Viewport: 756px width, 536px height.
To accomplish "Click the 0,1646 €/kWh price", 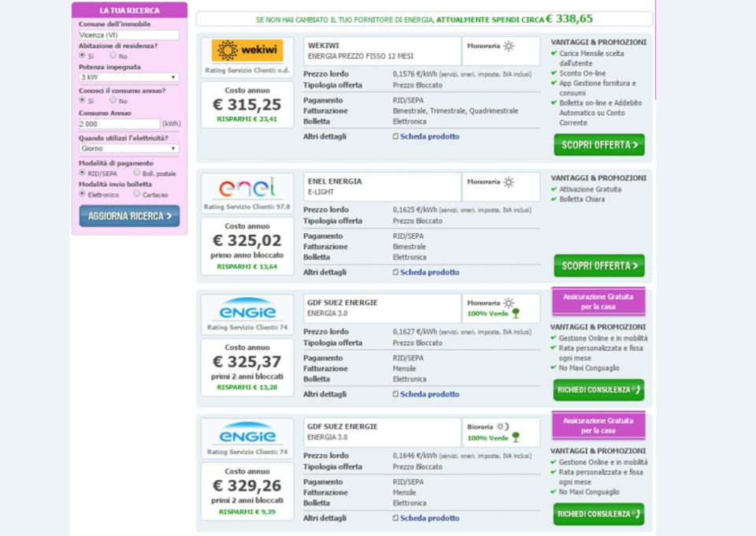I will (x=415, y=456).
